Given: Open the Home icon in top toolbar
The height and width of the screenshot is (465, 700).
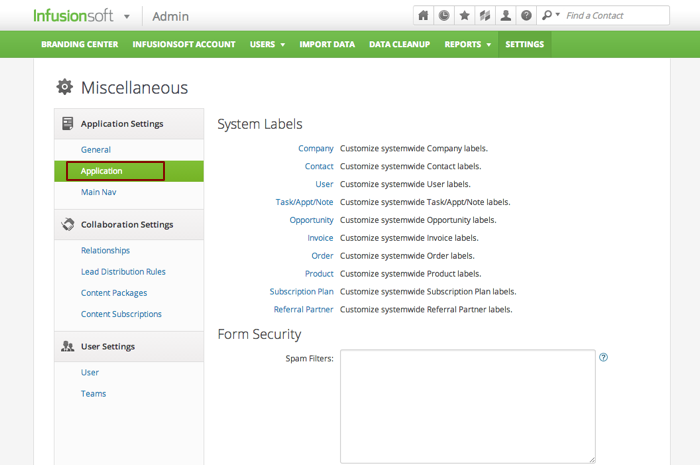Looking at the screenshot, I should pos(423,16).
